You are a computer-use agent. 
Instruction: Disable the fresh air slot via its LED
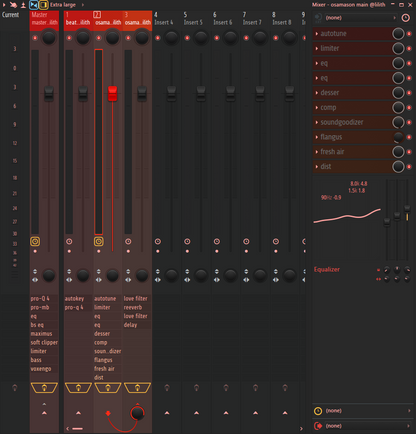(x=409, y=152)
